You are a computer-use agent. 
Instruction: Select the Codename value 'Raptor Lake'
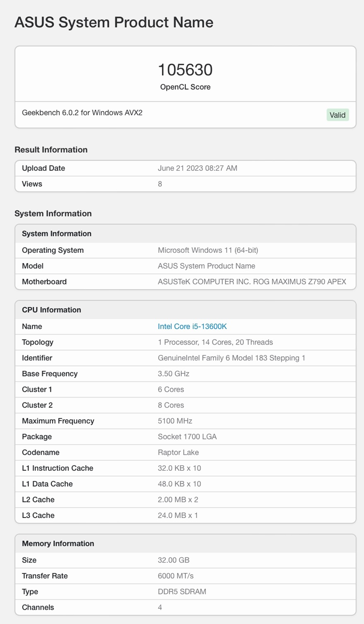click(178, 452)
